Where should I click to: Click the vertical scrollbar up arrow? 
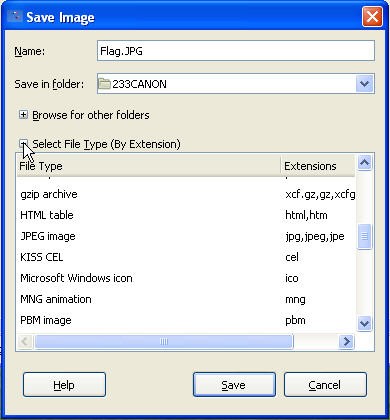click(364, 163)
